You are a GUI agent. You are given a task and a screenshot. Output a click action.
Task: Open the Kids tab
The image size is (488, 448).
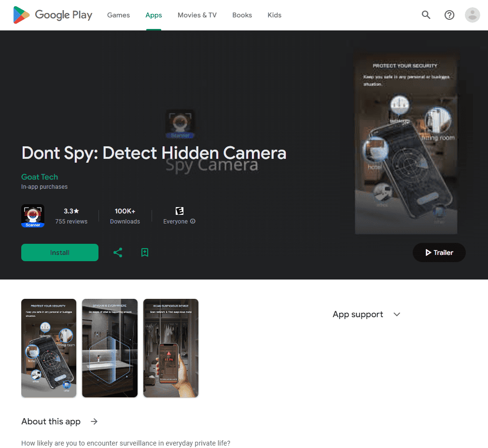click(x=274, y=15)
